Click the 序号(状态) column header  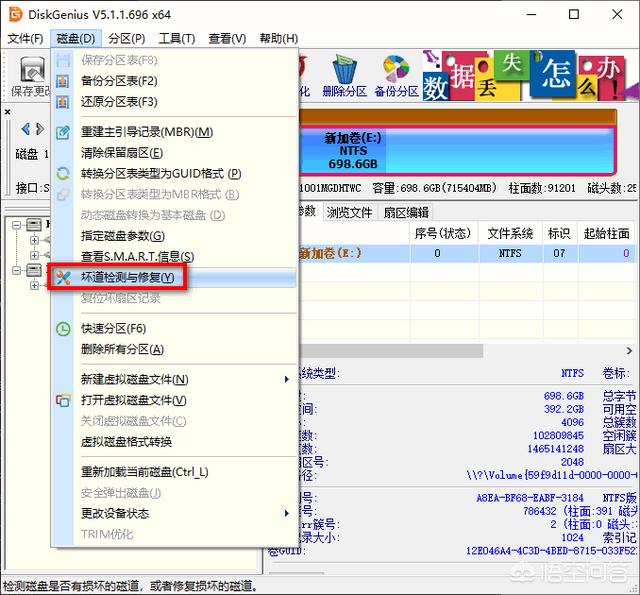(443, 233)
